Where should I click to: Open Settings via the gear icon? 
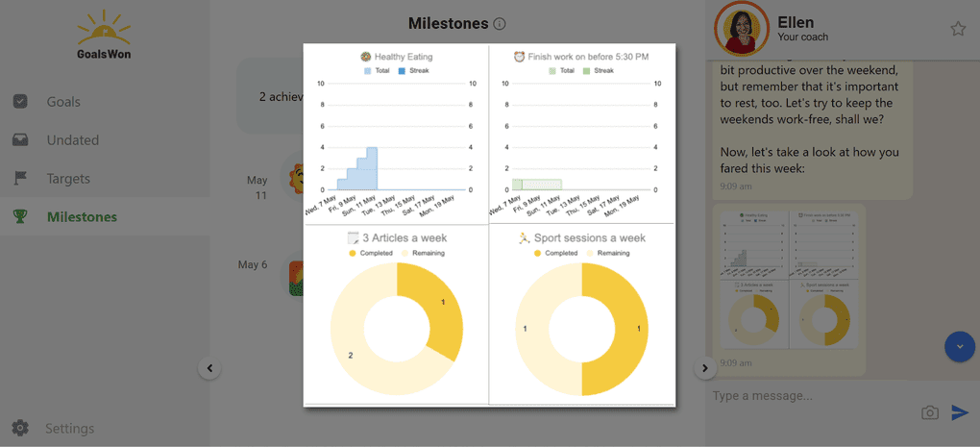pos(20,428)
